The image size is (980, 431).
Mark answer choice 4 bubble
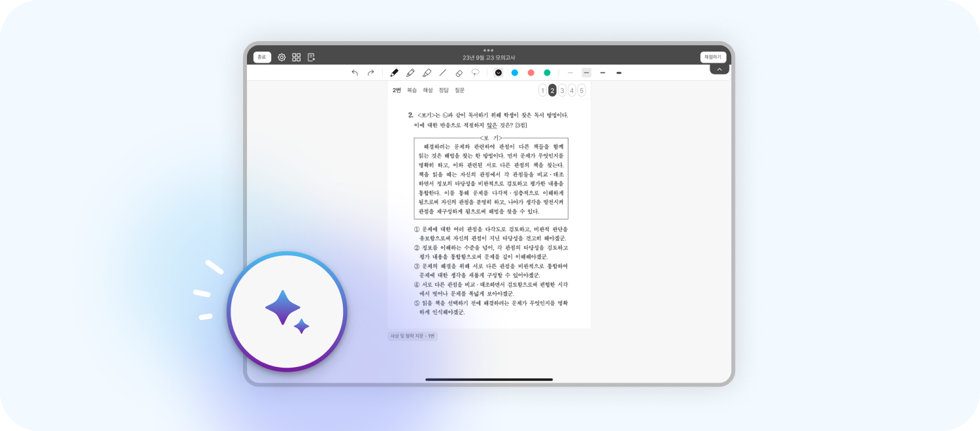[572, 90]
